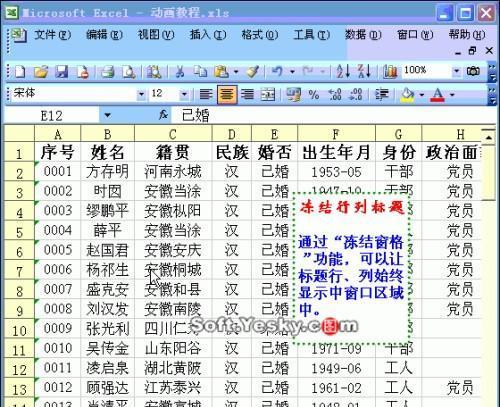Open the font size dropdown 12
This screenshot has height=407, width=500.
tap(184, 95)
